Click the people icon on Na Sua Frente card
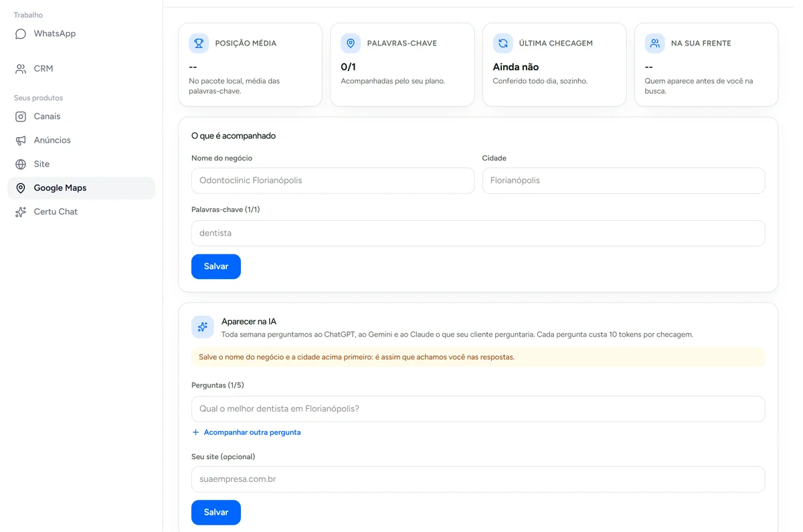This screenshot has width=803, height=532. click(x=654, y=43)
